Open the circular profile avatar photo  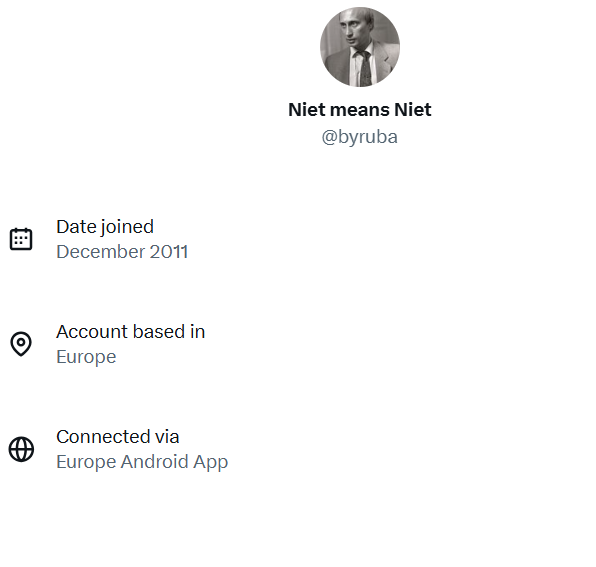[x=360, y=47]
